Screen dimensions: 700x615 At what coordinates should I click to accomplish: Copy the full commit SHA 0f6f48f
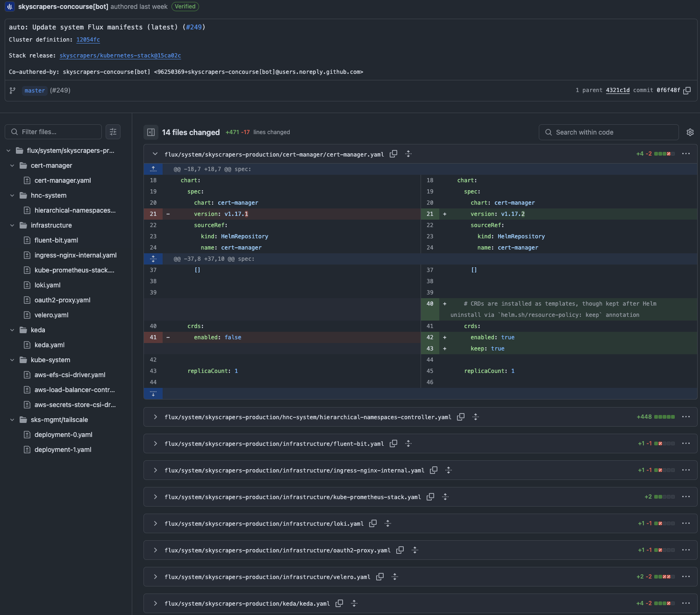686,91
